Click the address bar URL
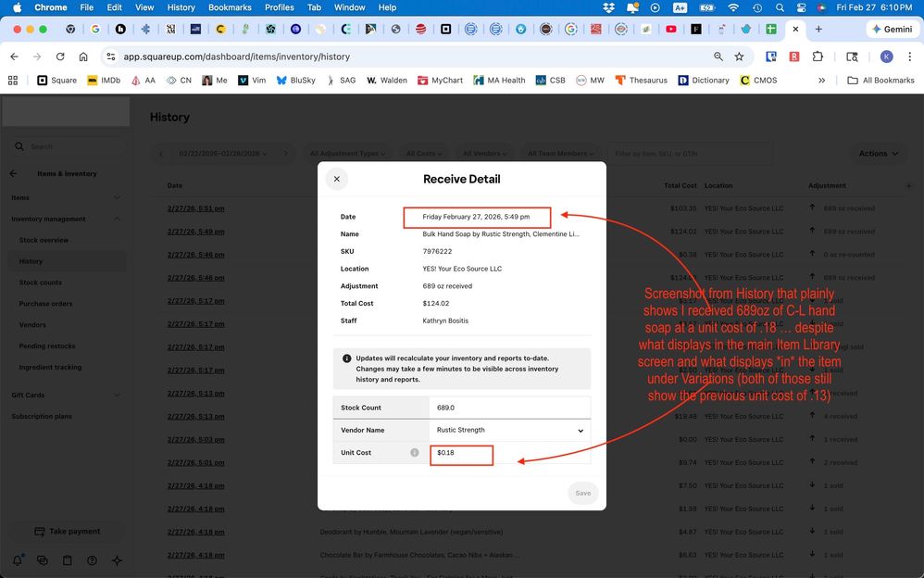 pos(236,57)
